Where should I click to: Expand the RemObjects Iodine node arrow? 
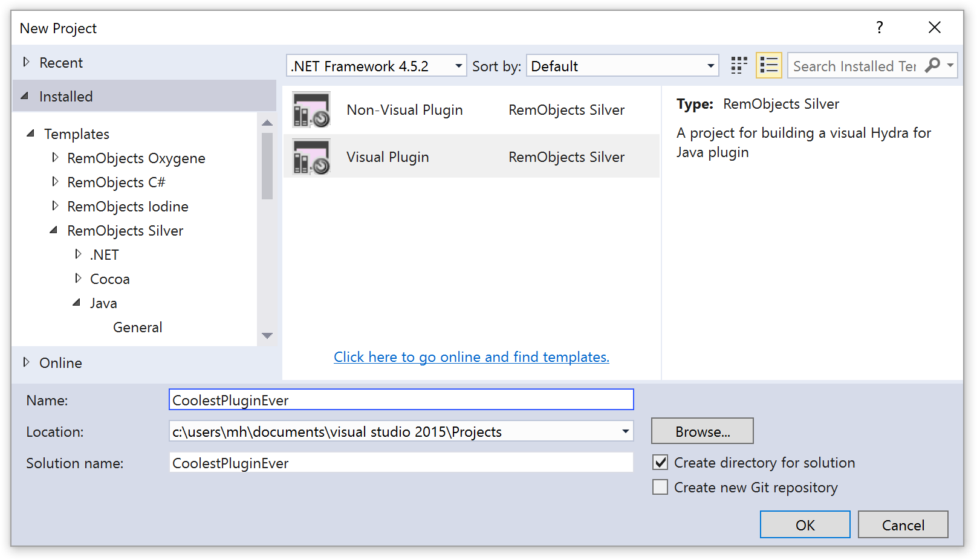click(x=55, y=206)
